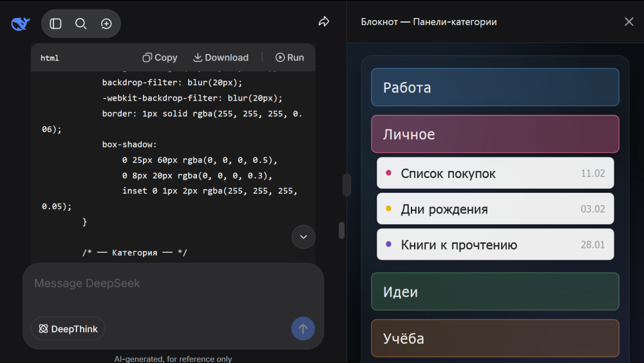644x363 pixels.
Task: Grab the panel divider handle
Action: point(346,185)
